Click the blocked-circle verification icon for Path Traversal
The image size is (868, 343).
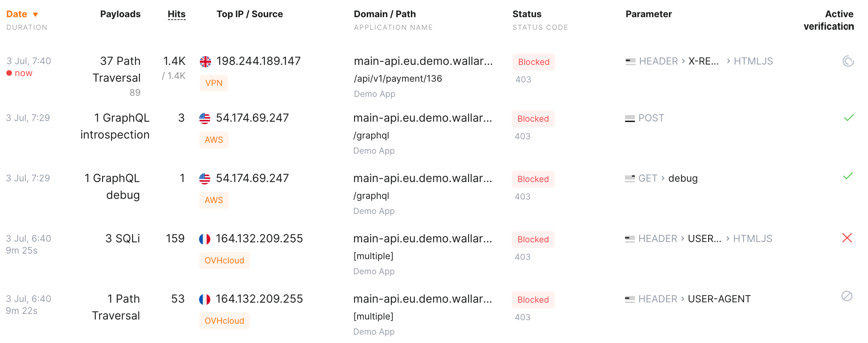click(x=847, y=296)
